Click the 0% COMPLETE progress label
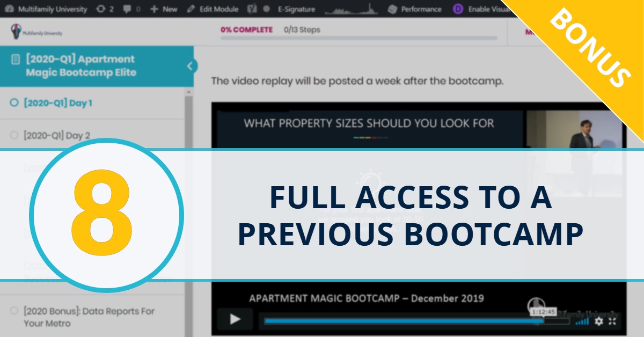Screen dimensions: 644x337 pyautogui.click(x=246, y=30)
